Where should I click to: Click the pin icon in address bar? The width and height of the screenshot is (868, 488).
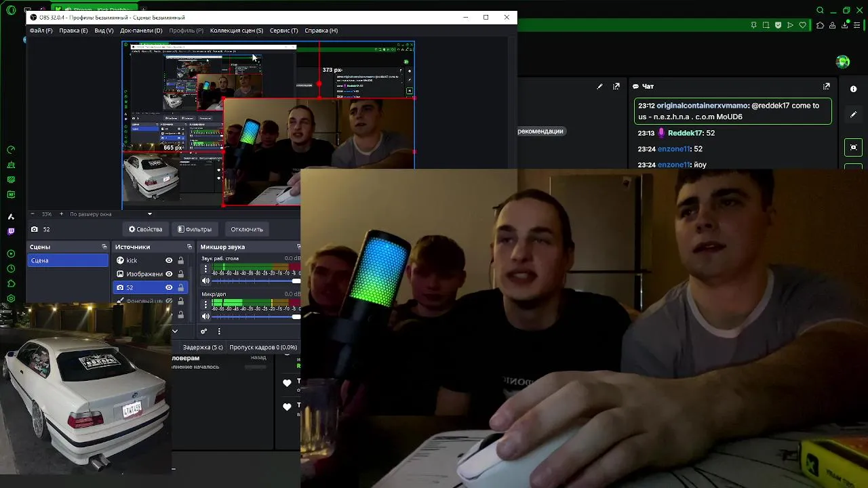coord(754,25)
